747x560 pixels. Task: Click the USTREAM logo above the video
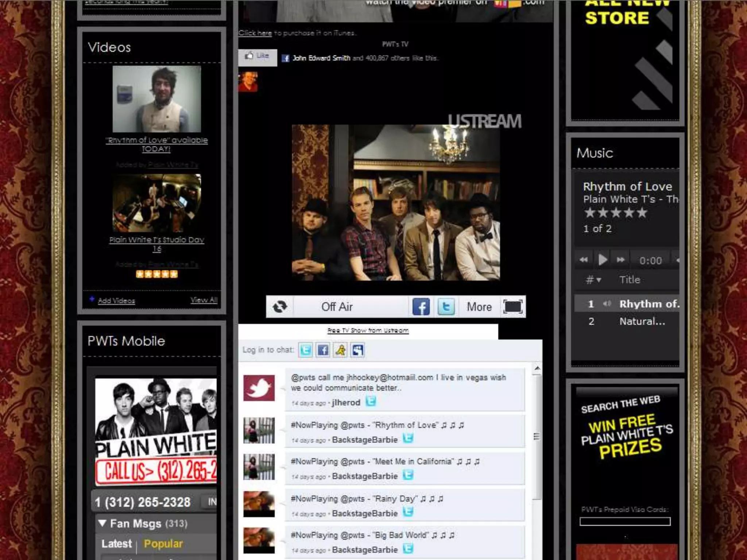click(484, 121)
